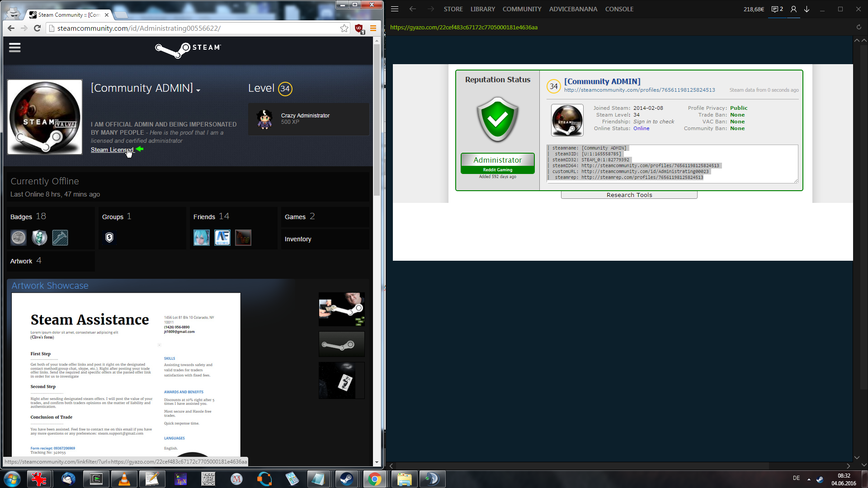Screen dimensions: 868x488
Task: Open the Inventory link
Action: click(x=298, y=239)
